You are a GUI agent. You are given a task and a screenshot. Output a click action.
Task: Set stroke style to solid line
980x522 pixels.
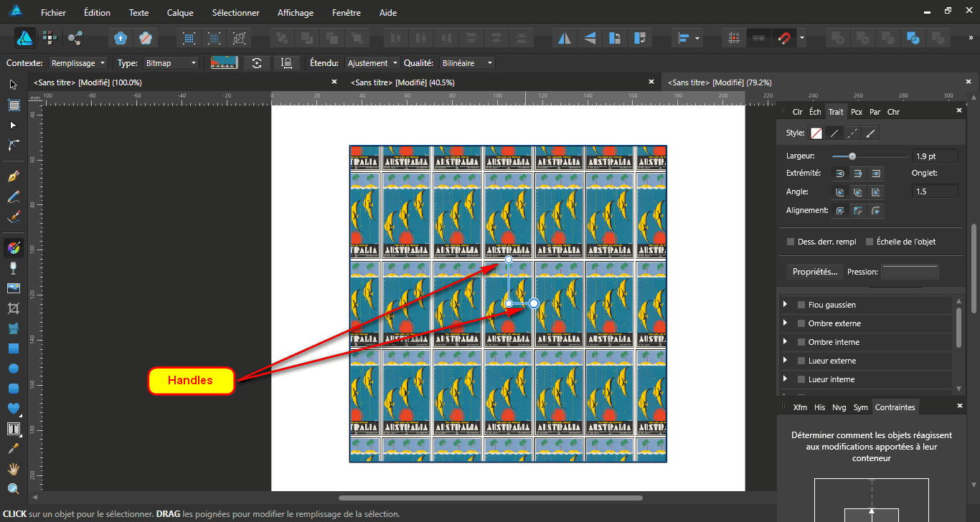[834, 133]
